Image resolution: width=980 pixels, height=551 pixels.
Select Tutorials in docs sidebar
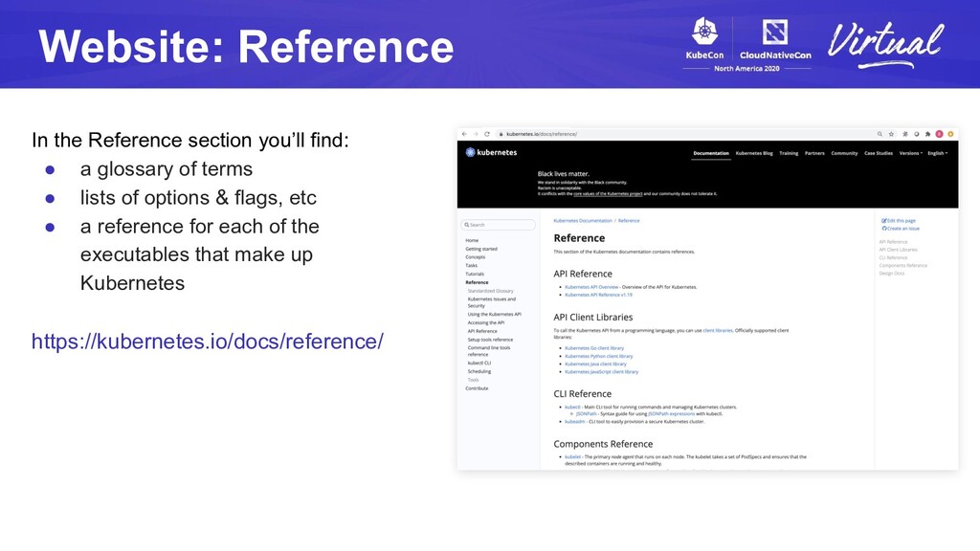(475, 274)
